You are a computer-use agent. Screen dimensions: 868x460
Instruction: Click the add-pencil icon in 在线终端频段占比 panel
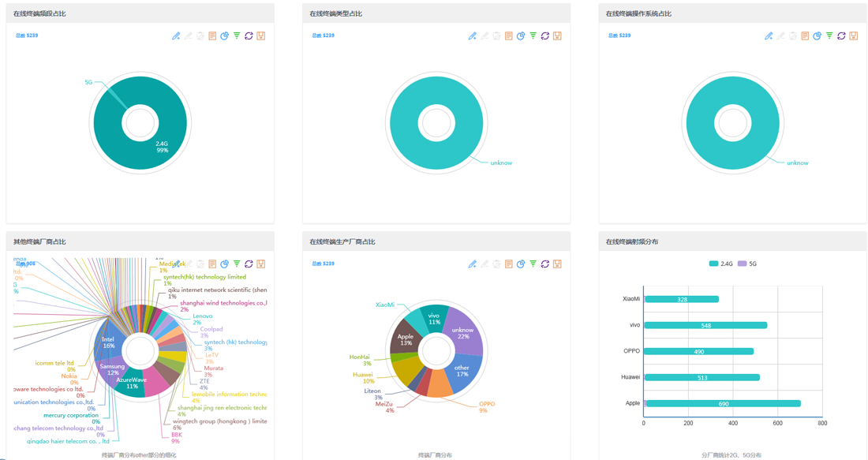176,36
